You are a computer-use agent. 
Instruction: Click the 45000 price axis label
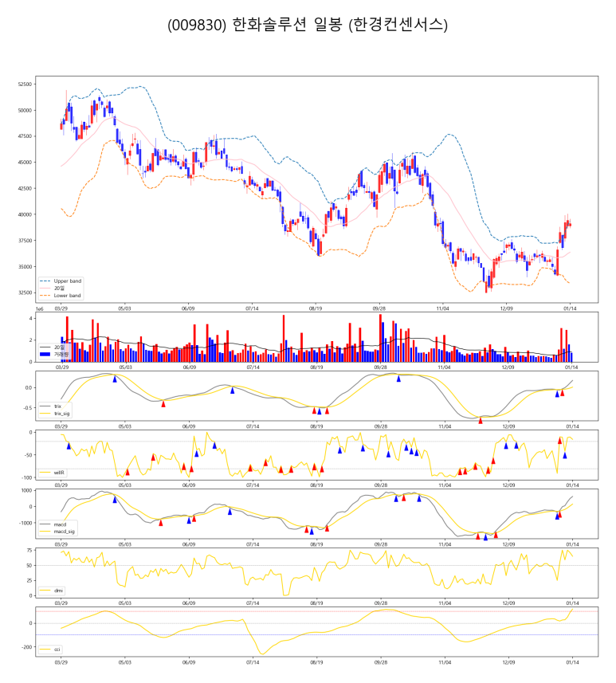[x=25, y=162]
